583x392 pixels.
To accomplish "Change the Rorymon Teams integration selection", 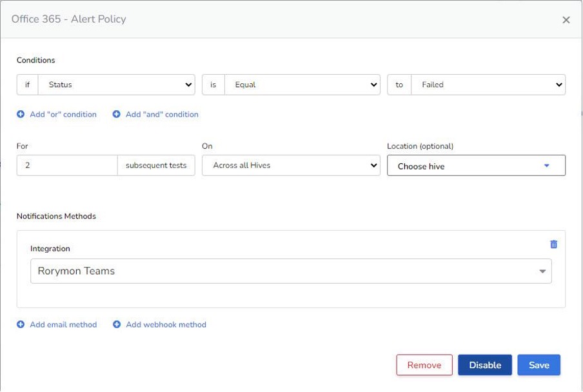I will coord(291,271).
